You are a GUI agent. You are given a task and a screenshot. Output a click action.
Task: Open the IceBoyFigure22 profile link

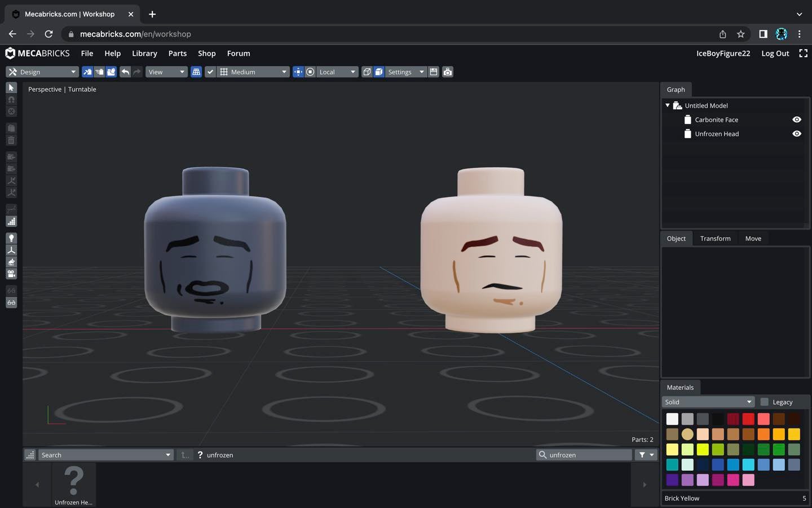tap(723, 53)
